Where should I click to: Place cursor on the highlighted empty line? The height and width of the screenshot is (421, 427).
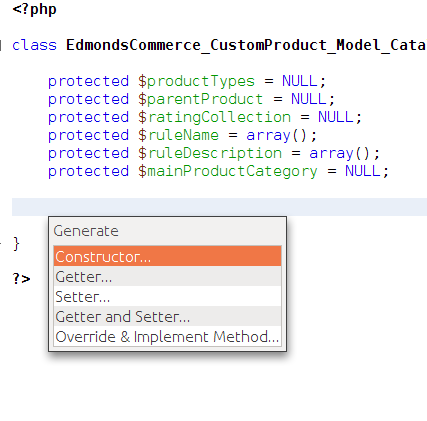(x=219, y=207)
